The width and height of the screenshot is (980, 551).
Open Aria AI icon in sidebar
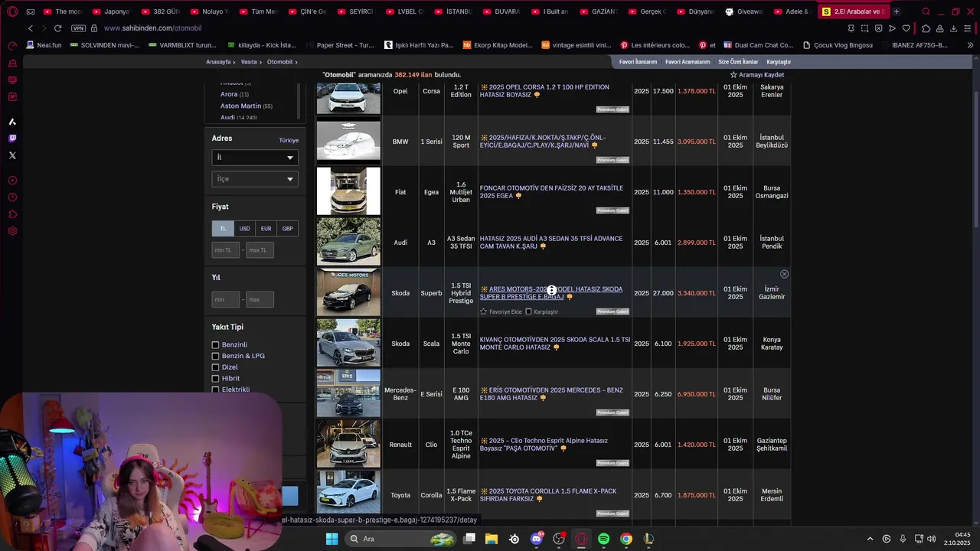12,122
